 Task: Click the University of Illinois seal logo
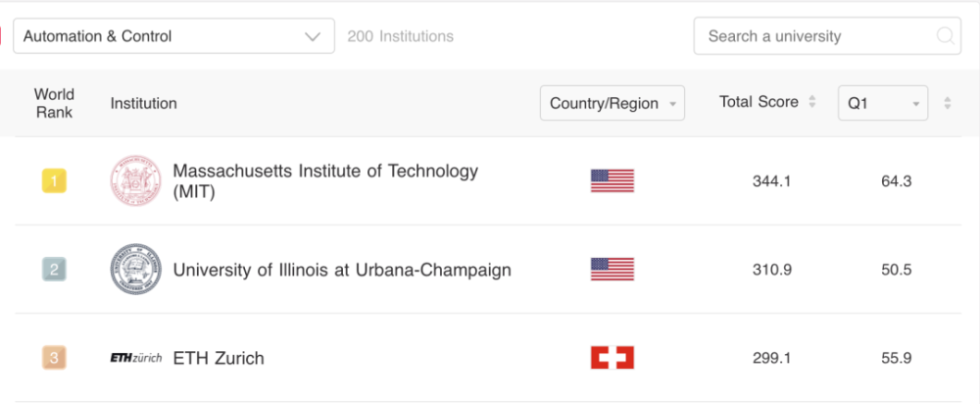[133, 269]
